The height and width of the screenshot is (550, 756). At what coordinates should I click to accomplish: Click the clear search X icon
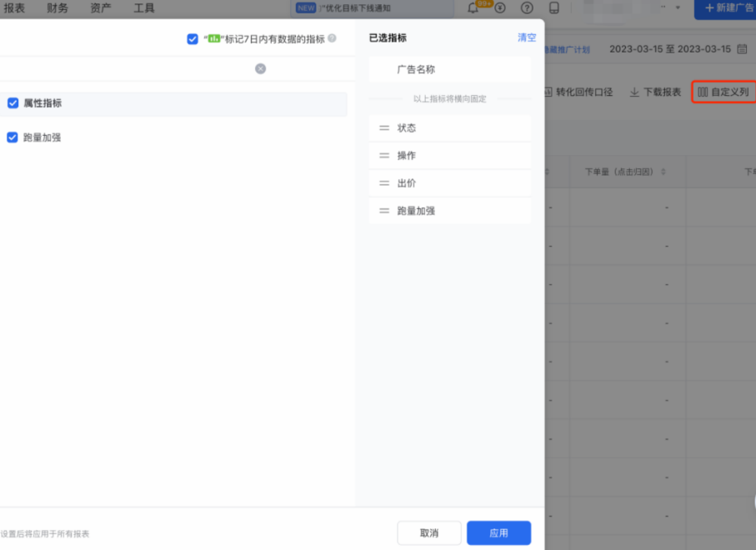(x=260, y=68)
